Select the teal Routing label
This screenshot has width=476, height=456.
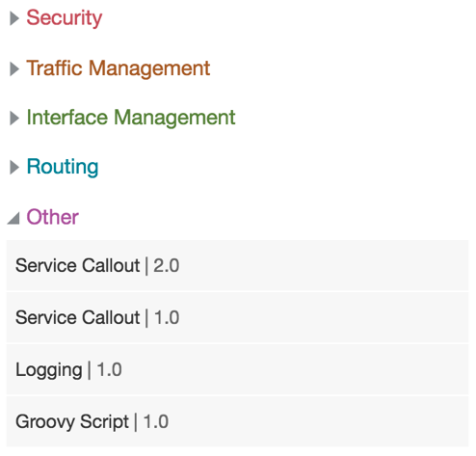(x=63, y=167)
